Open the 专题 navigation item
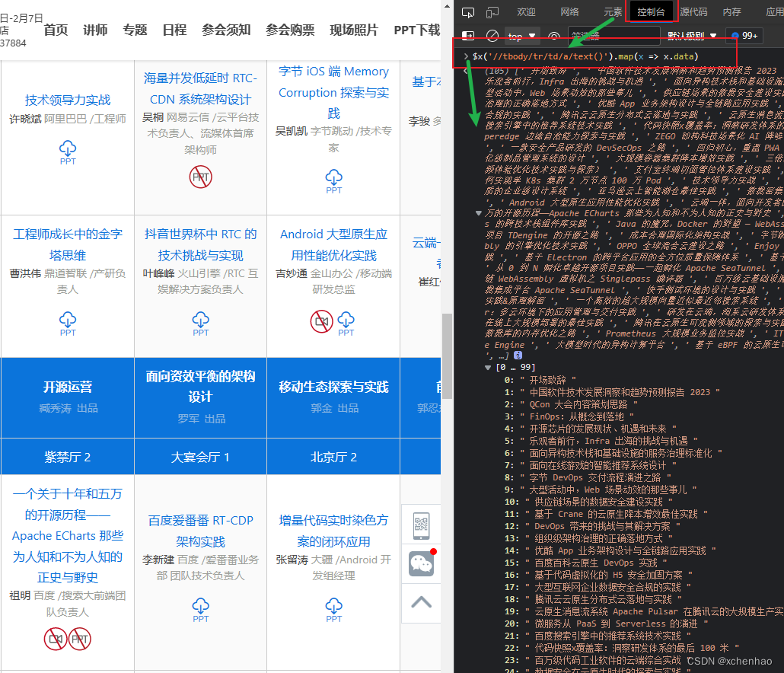This screenshot has height=673, width=784. click(135, 30)
